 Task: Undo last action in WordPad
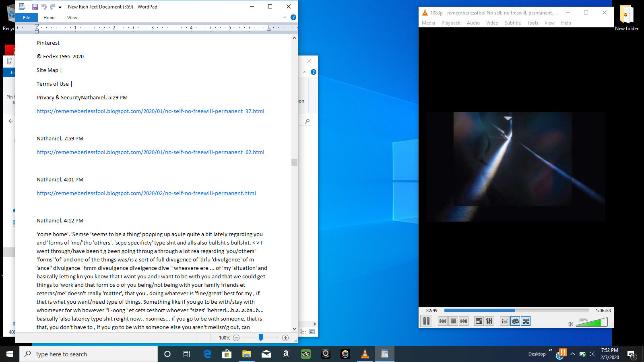coord(44,6)
